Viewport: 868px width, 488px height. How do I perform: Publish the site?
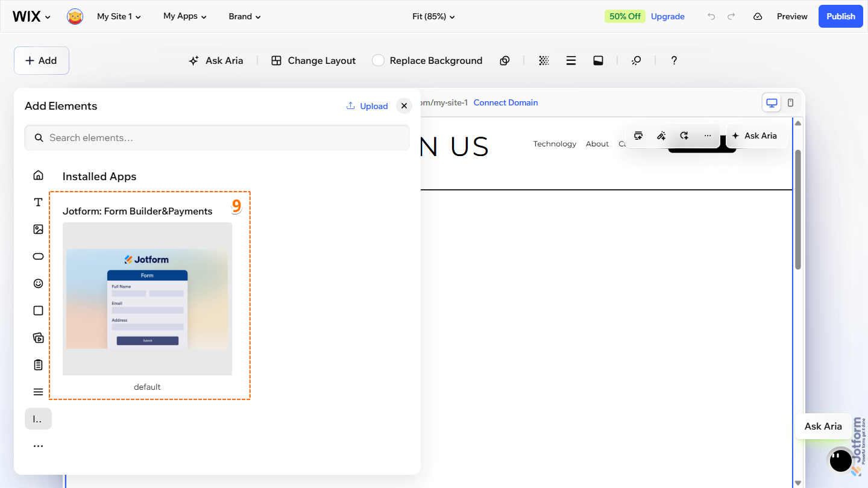(x=840, y=16)
